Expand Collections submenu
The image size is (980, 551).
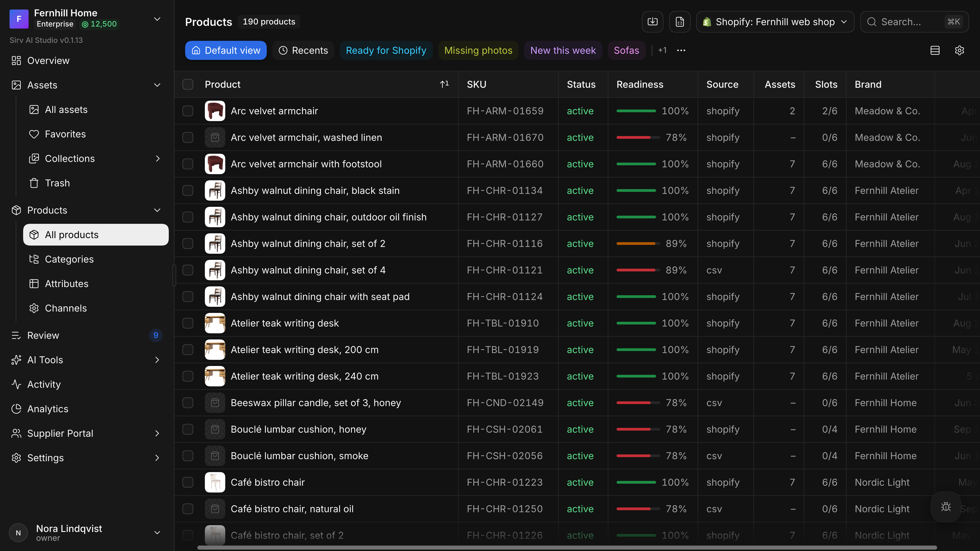[157, 158]
